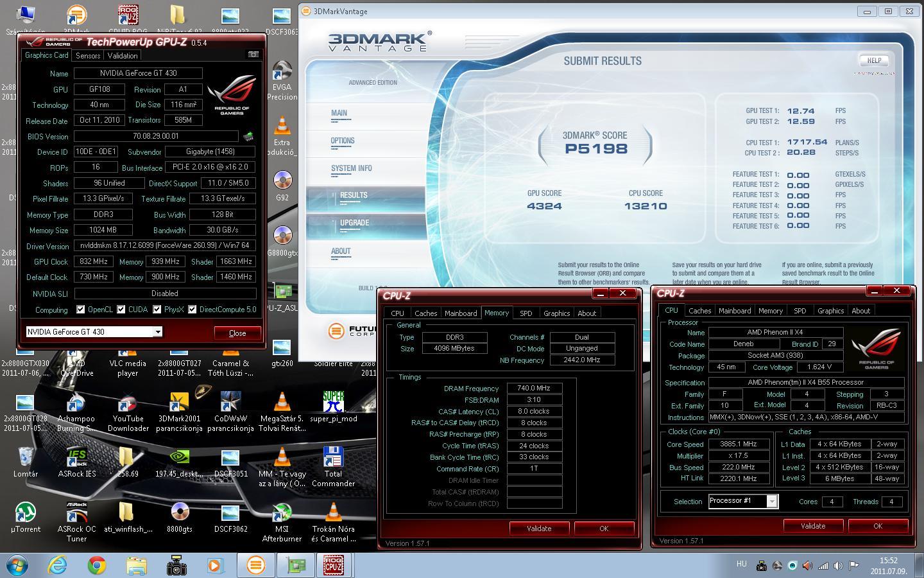This screenshot has width=924, height=578.
Task: Select ABOUT in 3DMark Vantage sidebar
Action: pyautogui.click(x=341, y=251)
